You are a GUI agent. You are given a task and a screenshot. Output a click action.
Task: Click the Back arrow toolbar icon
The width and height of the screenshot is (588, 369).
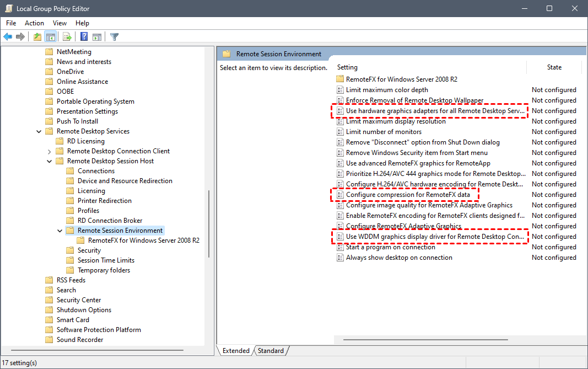tap(8, 37)
